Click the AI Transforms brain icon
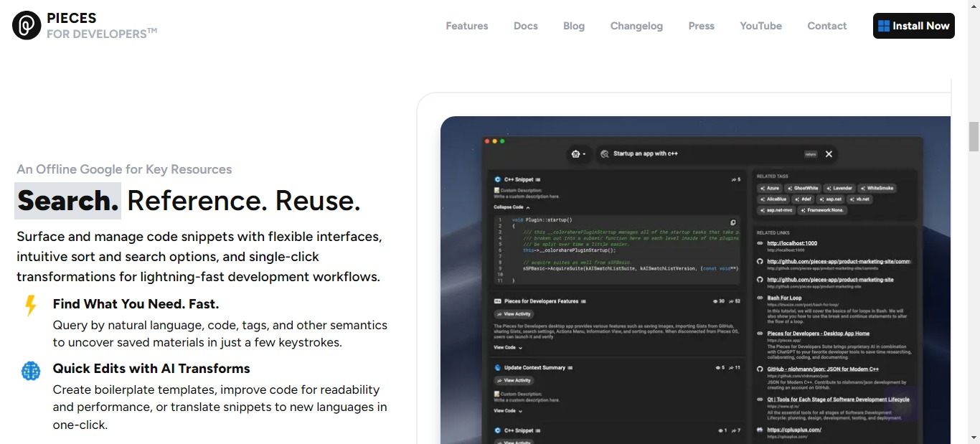Image resolution: width=980 pixels, height=444 pixels. (x=31, y=371)
